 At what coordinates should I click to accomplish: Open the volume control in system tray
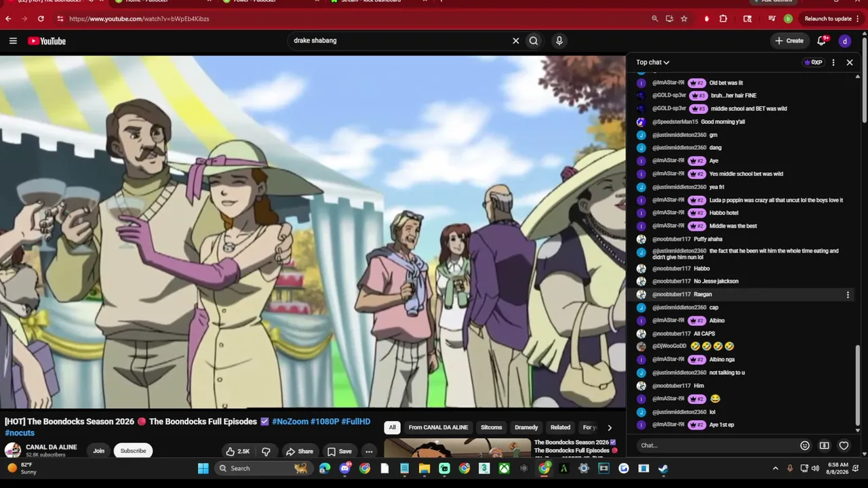815,468
